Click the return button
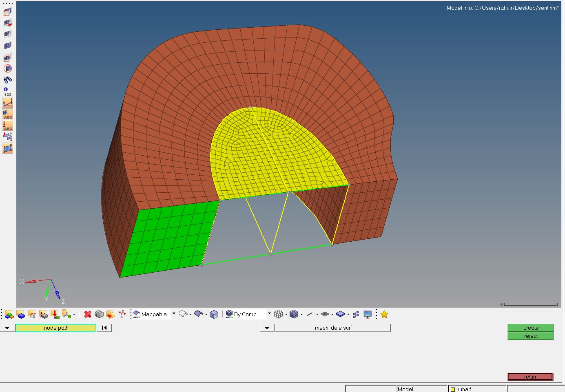This screenshot has height=392, width=565. [530, 377]
